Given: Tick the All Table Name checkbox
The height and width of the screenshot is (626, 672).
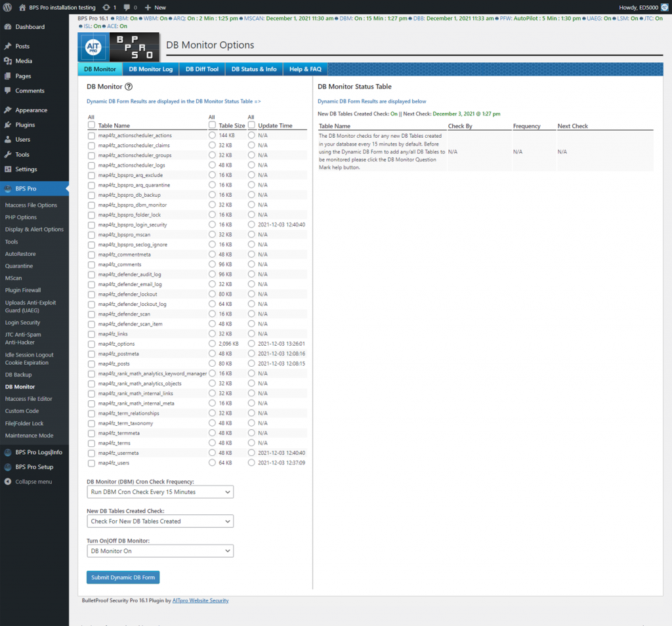Looking at the screenshot, I should (x=91, y=125).
